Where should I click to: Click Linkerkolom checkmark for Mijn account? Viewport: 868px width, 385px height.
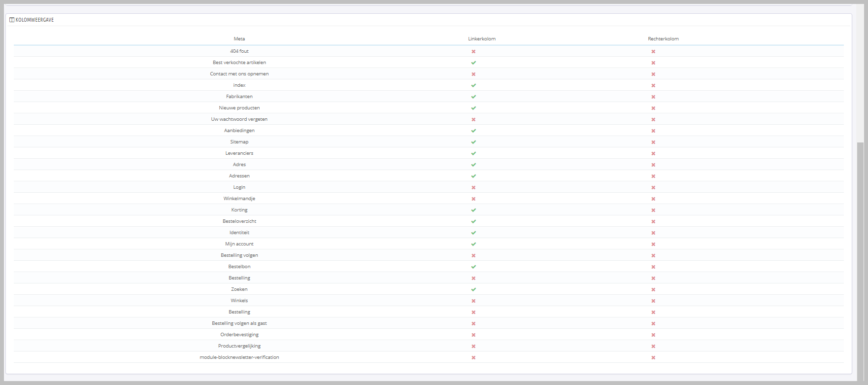[x=473, y=244]
